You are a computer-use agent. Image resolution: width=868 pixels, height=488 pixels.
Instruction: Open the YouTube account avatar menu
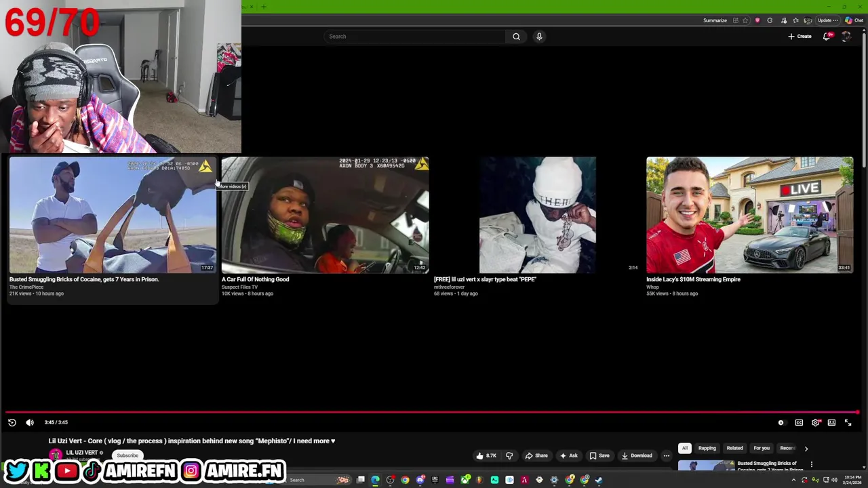tap(846, 37)
